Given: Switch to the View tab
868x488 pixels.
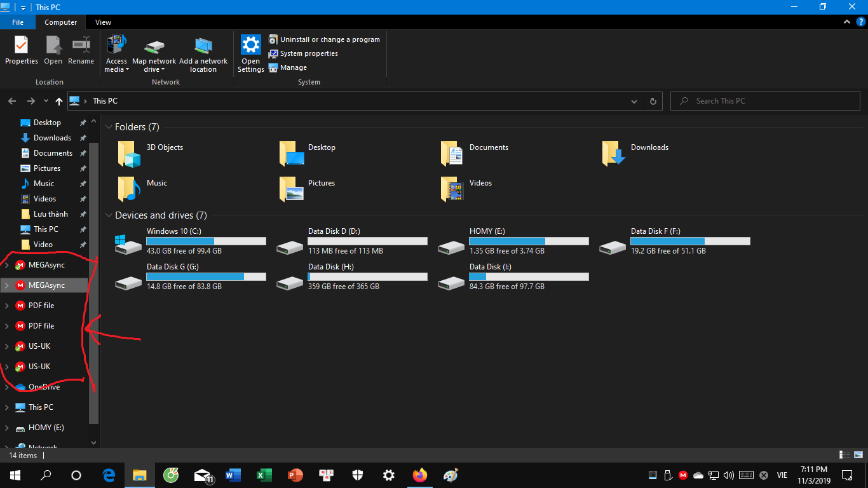Looking at the screenshot, I should pos(103,22).
